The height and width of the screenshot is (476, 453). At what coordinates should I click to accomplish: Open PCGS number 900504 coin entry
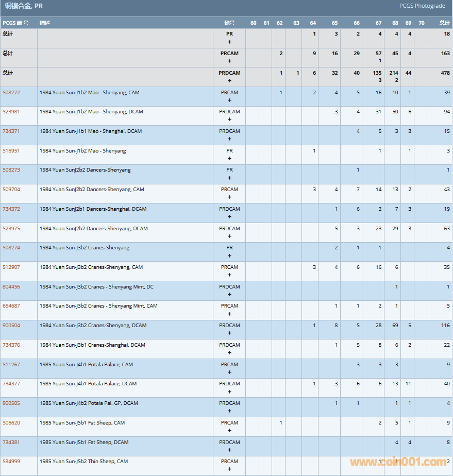(x=11, y=326)
